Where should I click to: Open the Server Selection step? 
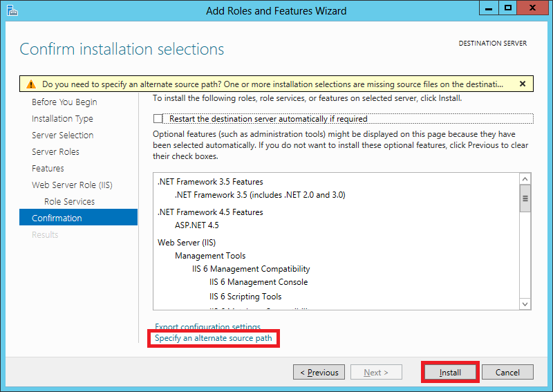(x=62, y=135)
